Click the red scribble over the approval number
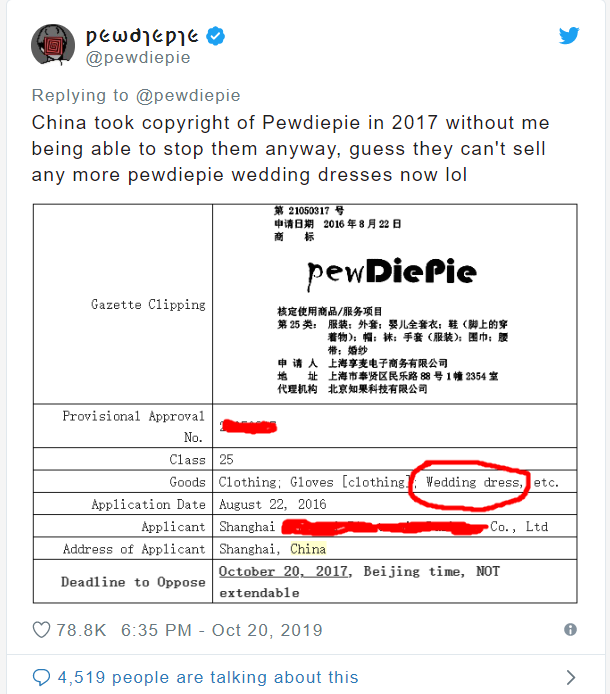Screen dimensions: 610x694 click(x=249, y=427)
